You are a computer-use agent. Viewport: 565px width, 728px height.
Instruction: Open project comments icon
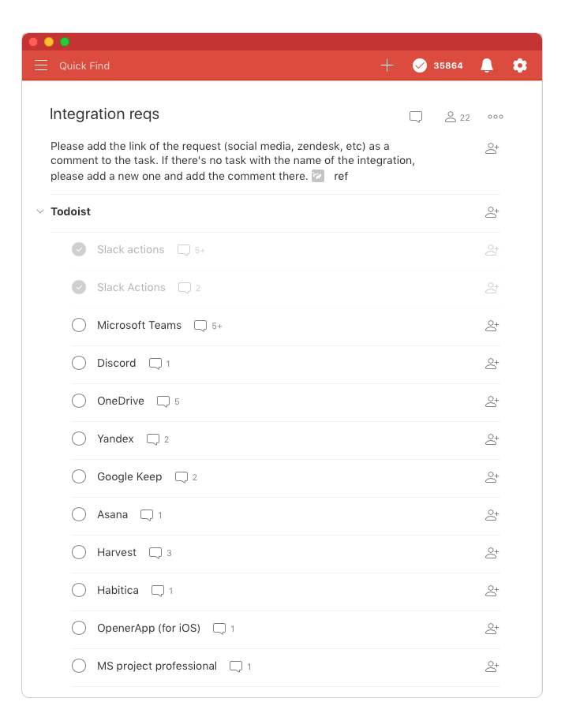pyautogui.click(x=416, y=117)
